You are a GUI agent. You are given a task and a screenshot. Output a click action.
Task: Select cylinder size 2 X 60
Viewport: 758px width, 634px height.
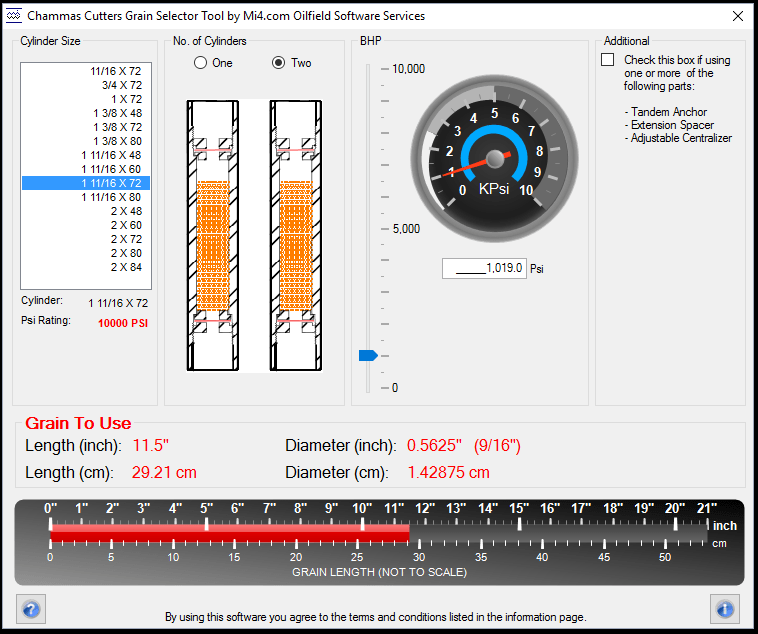86,225
